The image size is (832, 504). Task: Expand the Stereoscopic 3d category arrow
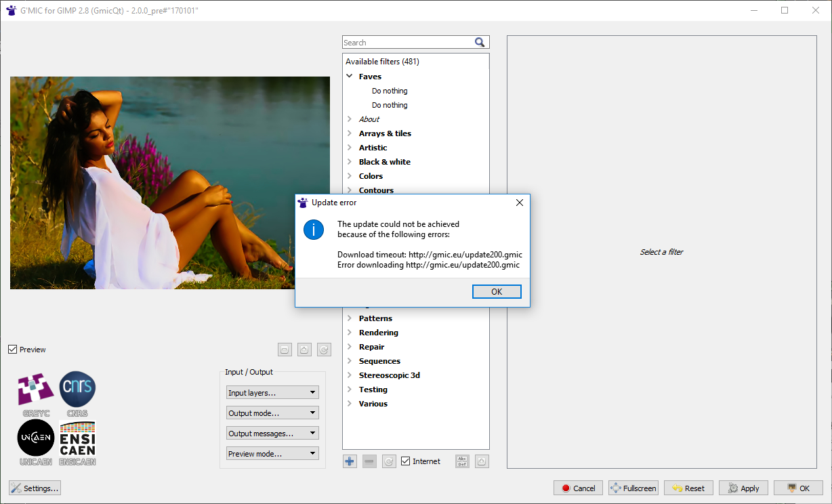350,375
